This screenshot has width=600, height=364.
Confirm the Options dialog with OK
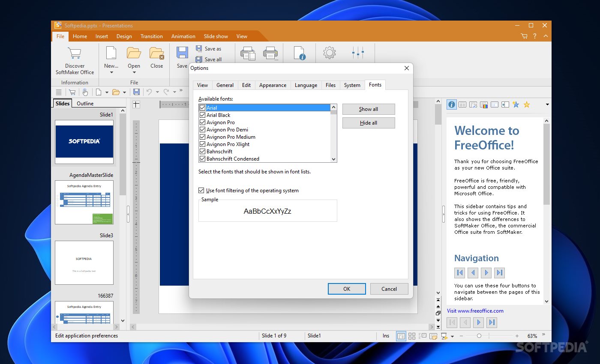pyautogui.click(x=347, y=289)
